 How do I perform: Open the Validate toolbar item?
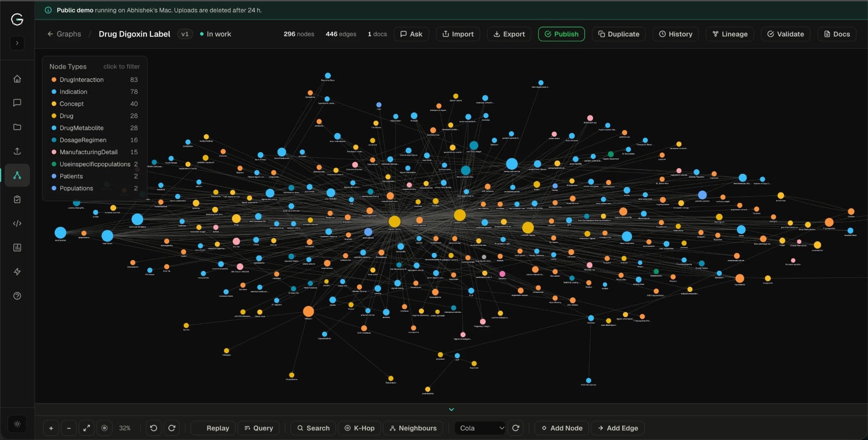point(785,34)
